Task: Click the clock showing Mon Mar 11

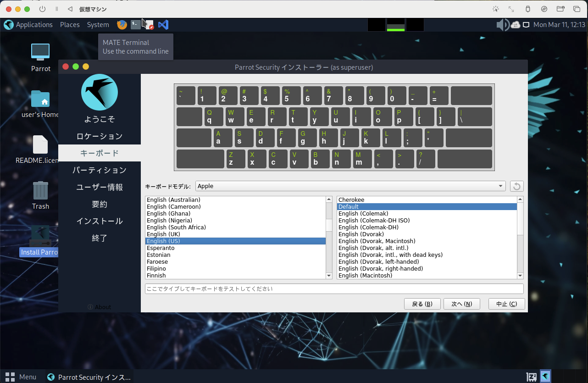Action: coord(559,24)
